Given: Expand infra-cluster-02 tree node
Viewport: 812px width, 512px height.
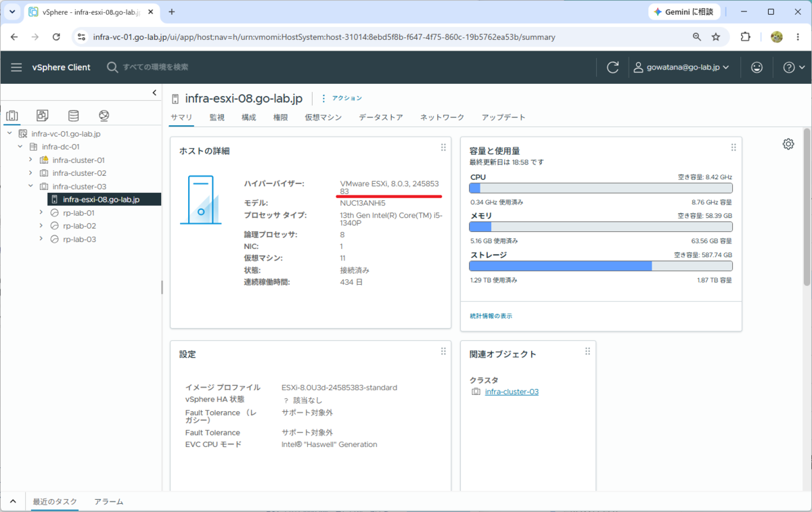Looking at the screenshot, I should [x=30, y=173].
